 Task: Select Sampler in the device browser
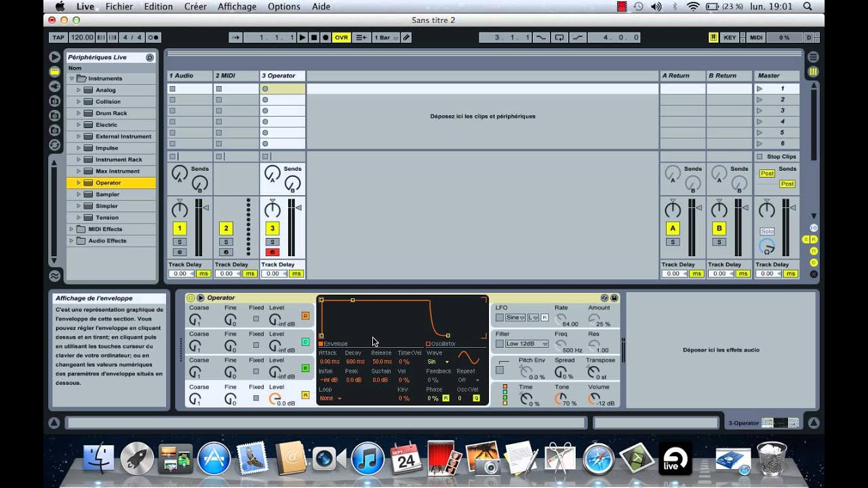107,195
